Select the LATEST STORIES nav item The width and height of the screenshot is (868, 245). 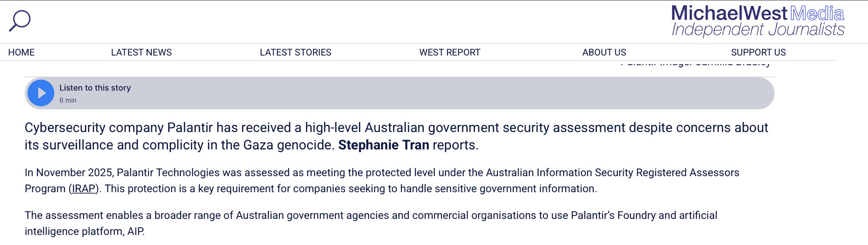click(x=296, y=52)
